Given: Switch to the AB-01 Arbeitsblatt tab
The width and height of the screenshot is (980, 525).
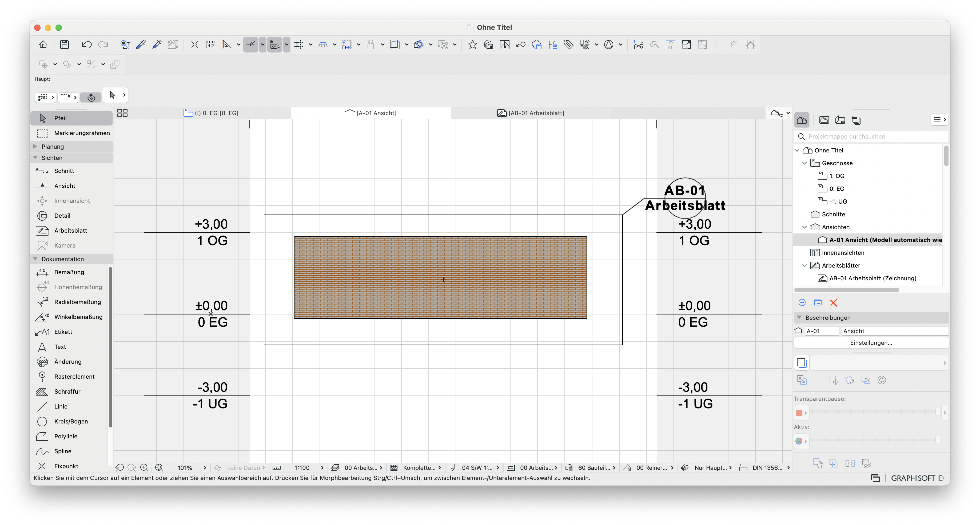Looking at the screenshot, I should (531, 113).
